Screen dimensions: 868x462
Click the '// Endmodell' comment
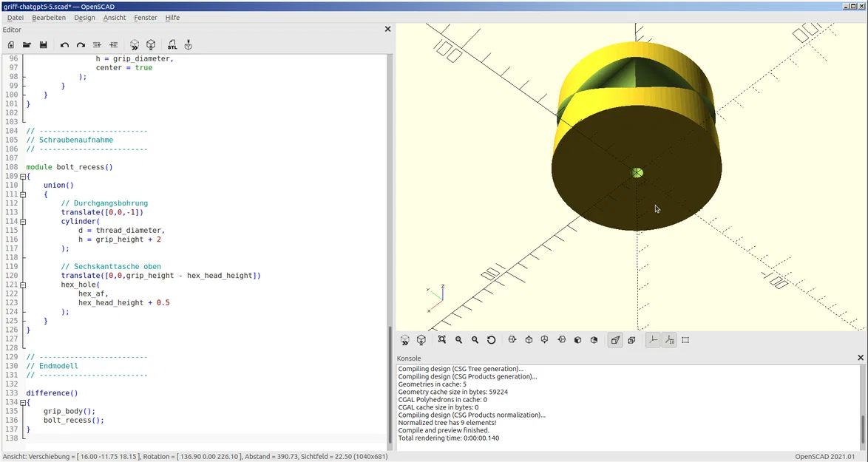coord(52,366)
